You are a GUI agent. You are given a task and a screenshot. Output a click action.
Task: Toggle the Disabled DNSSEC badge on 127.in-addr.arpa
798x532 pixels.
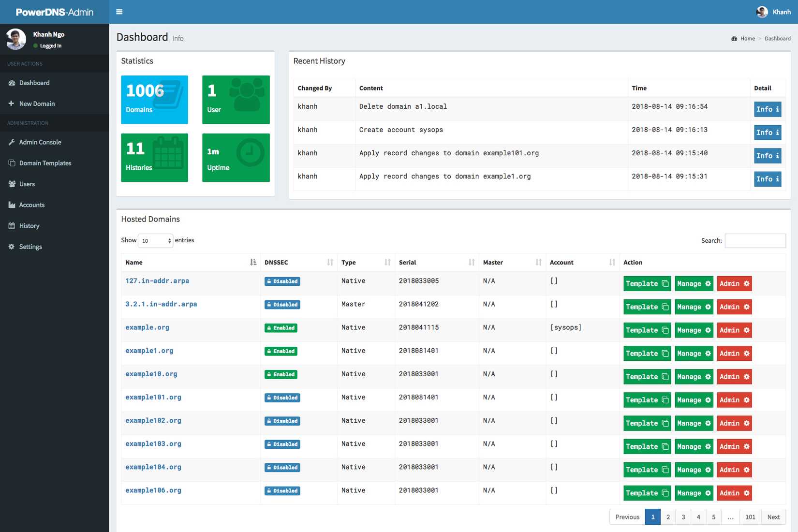click(282, 281)
